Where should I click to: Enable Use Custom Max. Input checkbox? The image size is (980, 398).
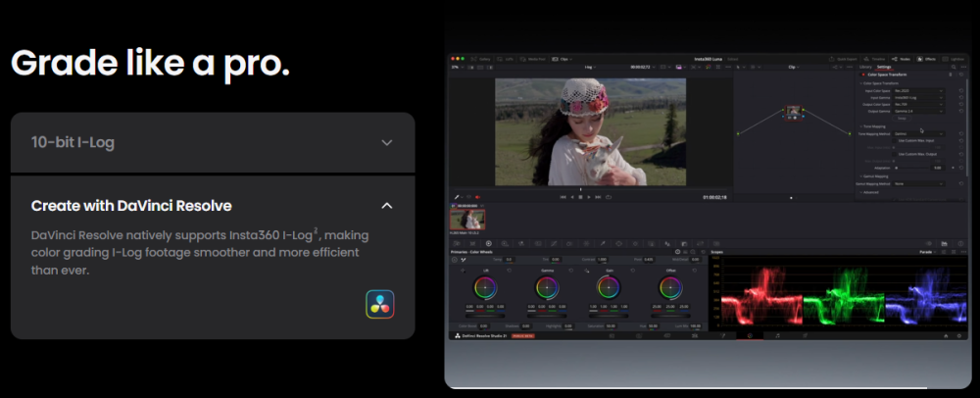point(896,140)
